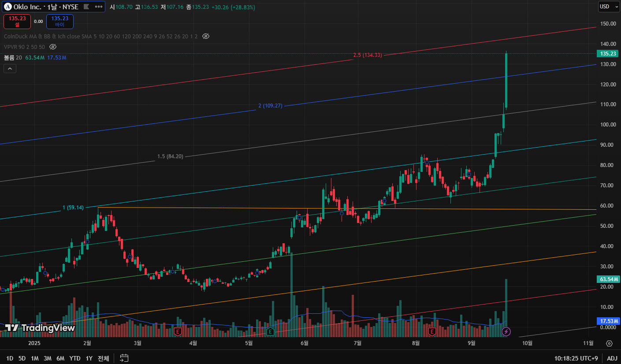
Task: Open chart settings via the hexagon gear icon
Action: (x=609, y=343)
